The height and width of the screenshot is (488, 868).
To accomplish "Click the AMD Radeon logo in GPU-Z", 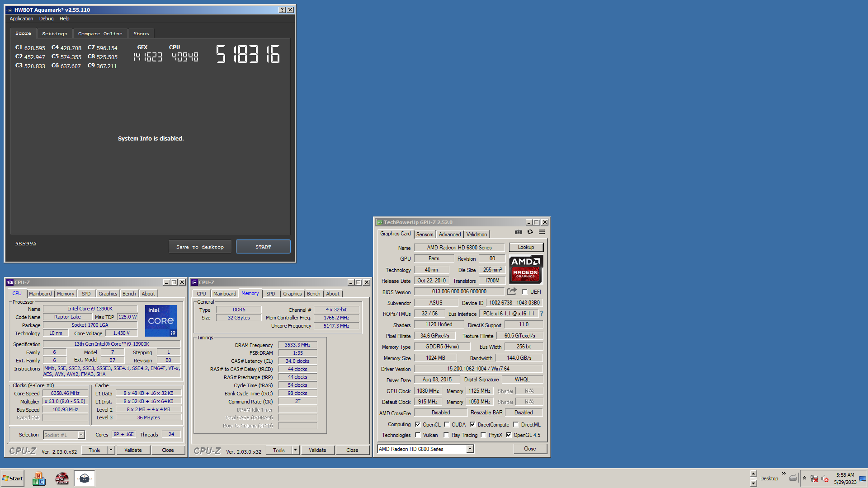I will click(526, 269).
